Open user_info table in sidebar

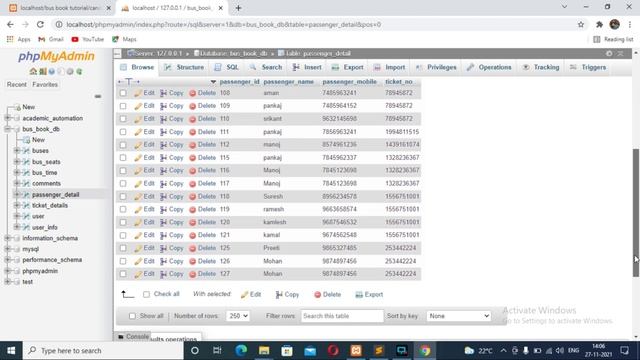[x=44, y=227]
